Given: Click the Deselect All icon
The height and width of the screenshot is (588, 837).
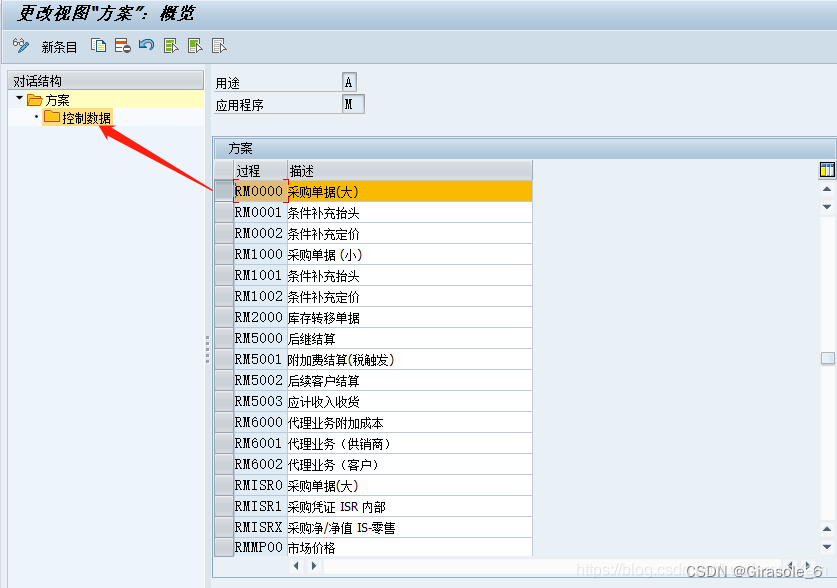Looking at the screenshot, I should pyautogui.click(x=217, y=45).
